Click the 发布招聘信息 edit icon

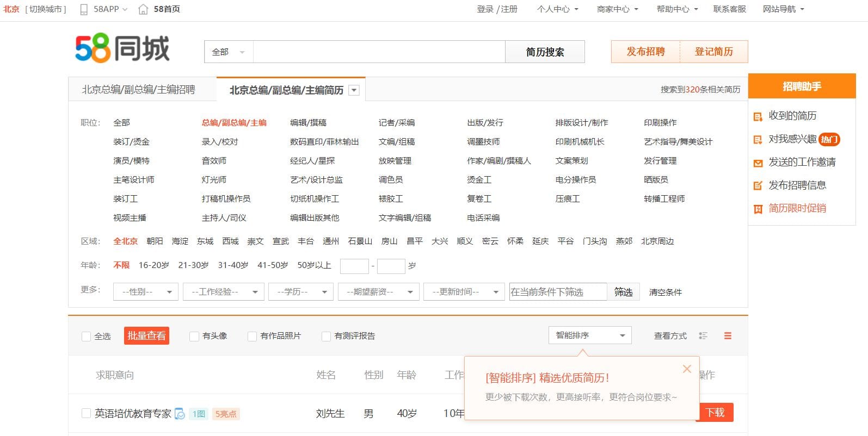[x=758, y=186]
